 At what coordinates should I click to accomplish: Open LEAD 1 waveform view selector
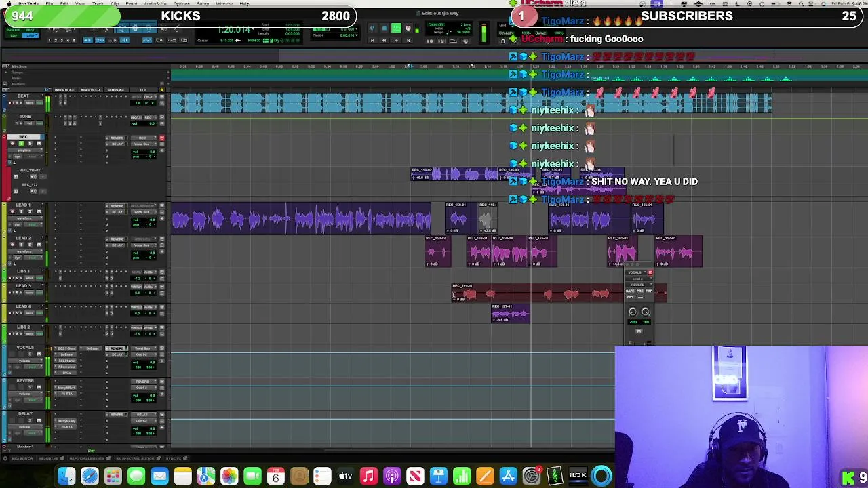[25, 218]
